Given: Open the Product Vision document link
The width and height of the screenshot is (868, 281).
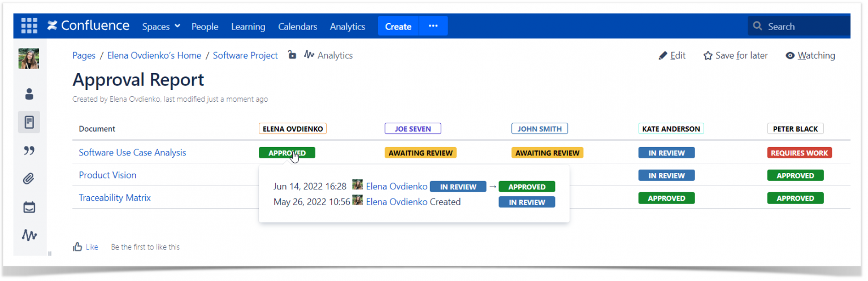Looking at the screenshot, I should [x=107, y=175].
